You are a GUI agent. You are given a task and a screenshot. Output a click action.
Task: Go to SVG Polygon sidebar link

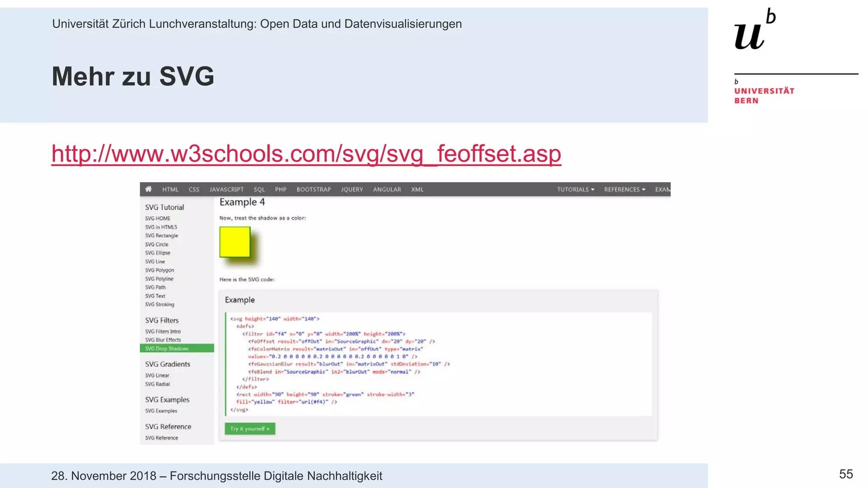point(160,270)
